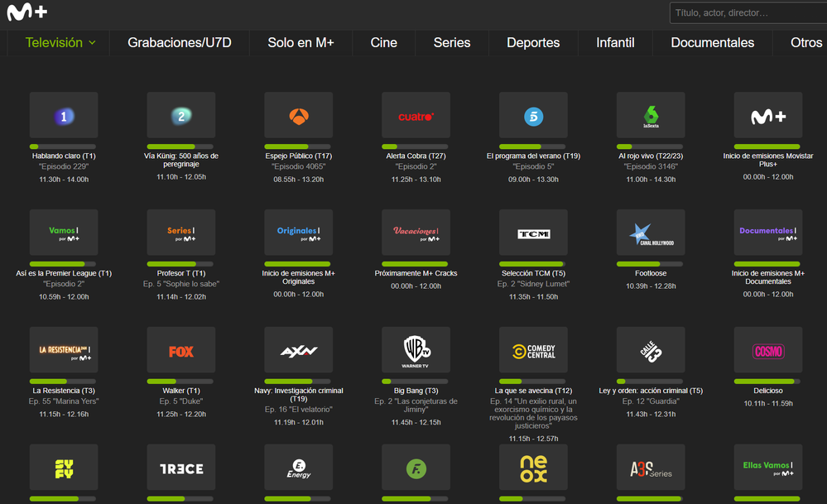827x504 pixels.
Task: Click the Movistar Plus+ logo in header
Action: pyautogui.click(x=27, y=12)
